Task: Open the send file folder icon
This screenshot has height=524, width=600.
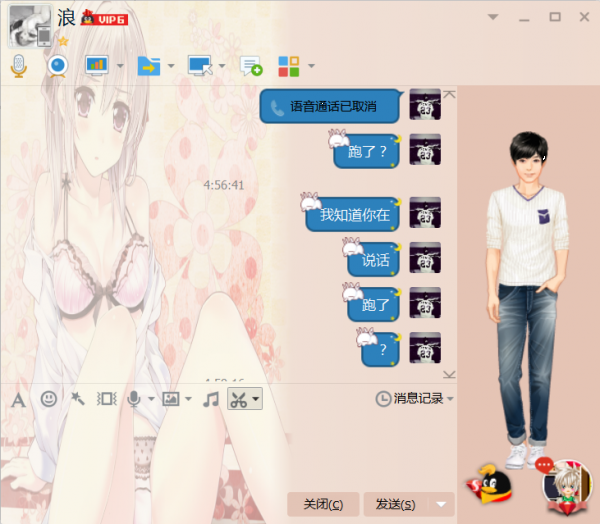Action: [149, 66]
